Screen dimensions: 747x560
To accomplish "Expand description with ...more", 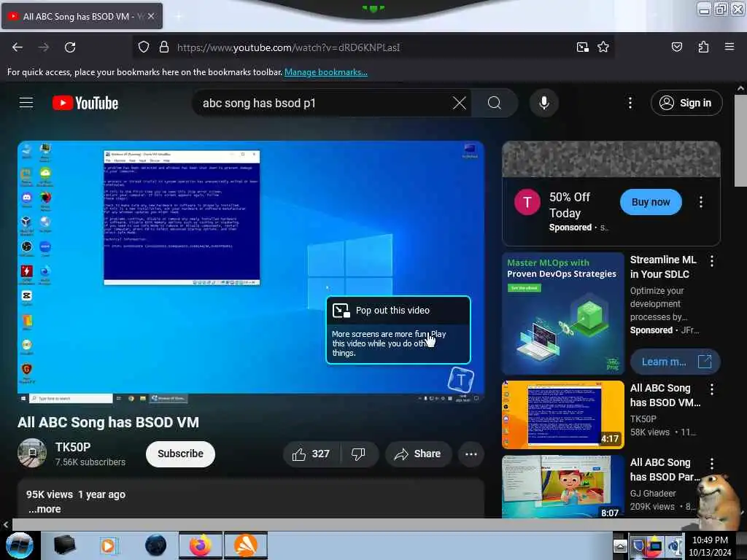I will tap(44, 509).
